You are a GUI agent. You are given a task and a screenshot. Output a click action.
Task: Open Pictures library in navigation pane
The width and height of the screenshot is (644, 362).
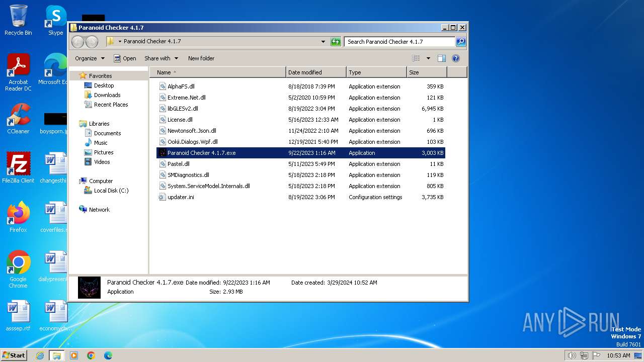tap(104, 152)
